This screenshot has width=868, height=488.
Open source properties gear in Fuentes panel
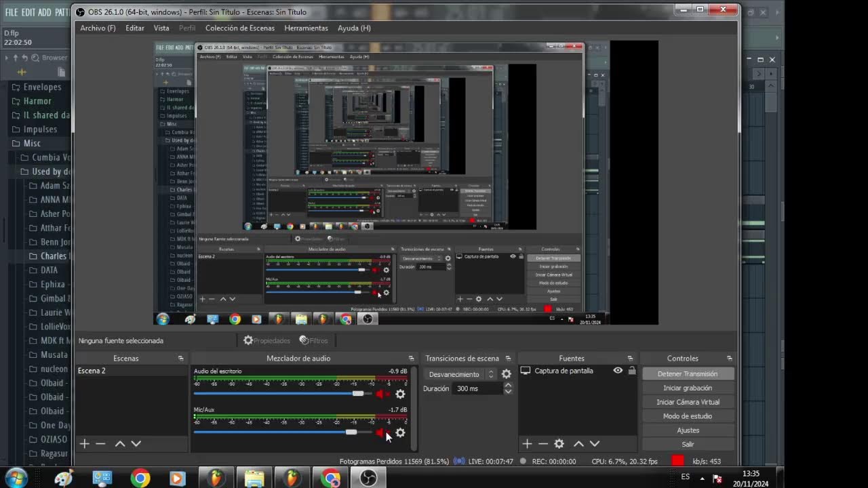(559, 444)
